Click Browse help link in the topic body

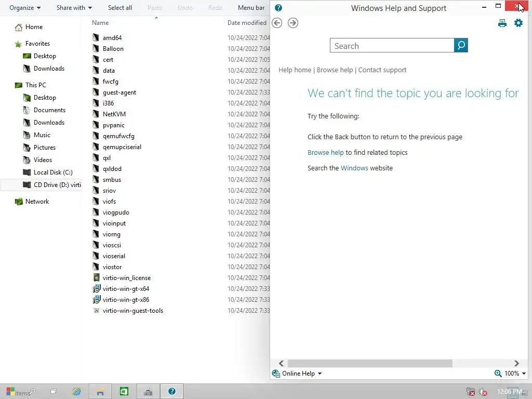325,152
